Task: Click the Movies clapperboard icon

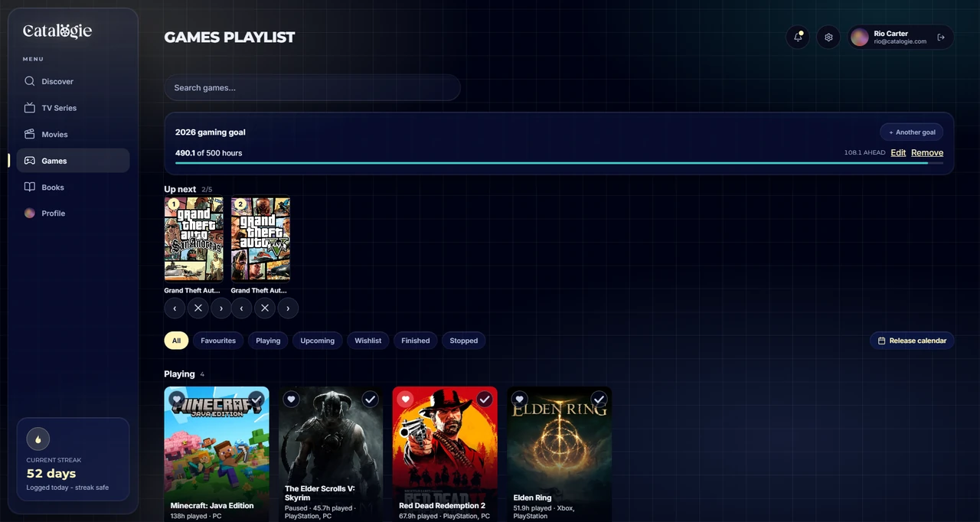Action: click(x=30, y=134)
